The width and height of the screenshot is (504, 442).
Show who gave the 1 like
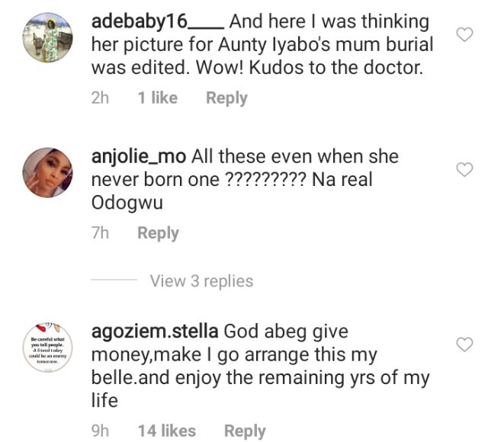[157, 98]
